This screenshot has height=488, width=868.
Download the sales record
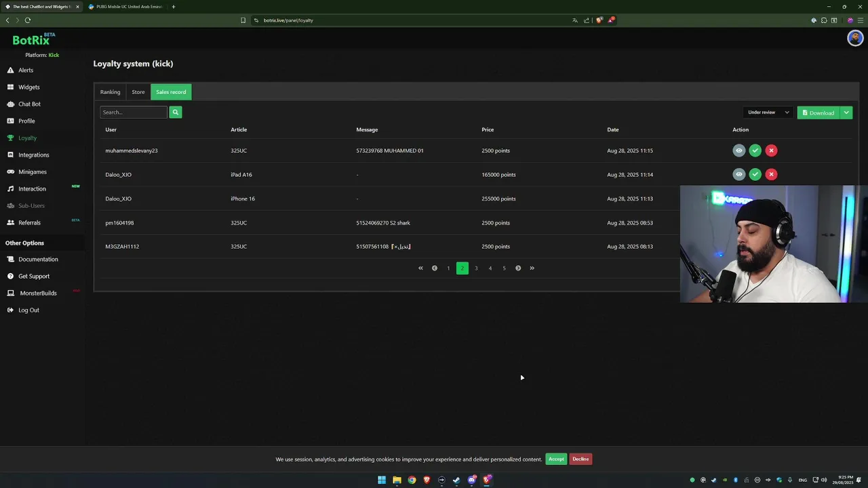pos(818,113)
